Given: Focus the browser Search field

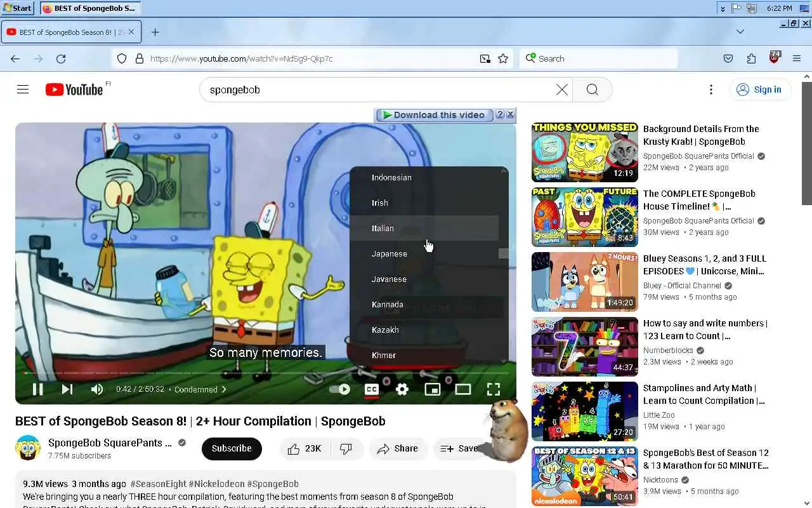Looking at the screenshot, I should click(x=598, y=58).
